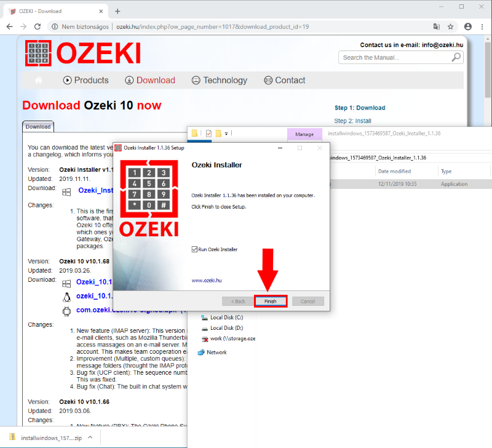
Task: Click the translate page icon
Action: [437, 26]
